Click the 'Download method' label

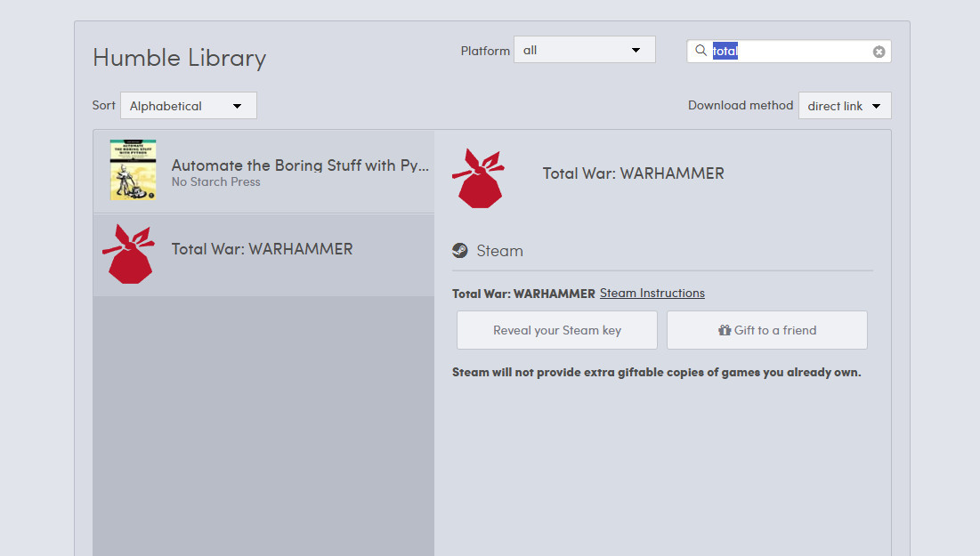740,105
